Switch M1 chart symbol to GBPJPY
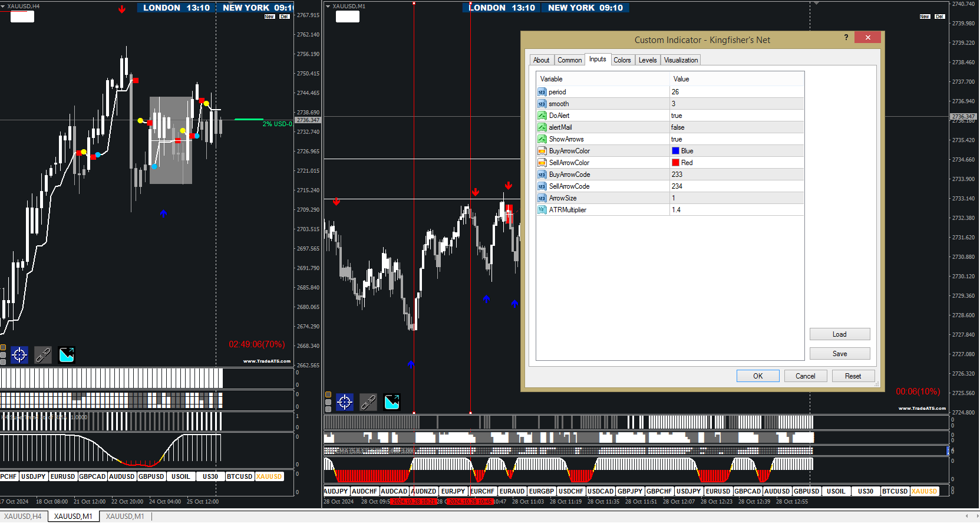Screen dimensions: 980x523 [630, 491]
